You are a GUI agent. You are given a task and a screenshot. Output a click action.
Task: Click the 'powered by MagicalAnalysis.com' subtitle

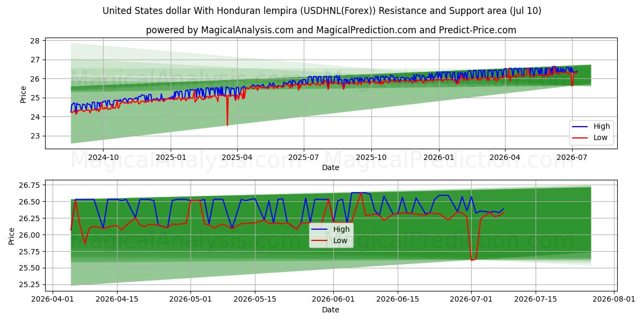click(x=331, y=30)
